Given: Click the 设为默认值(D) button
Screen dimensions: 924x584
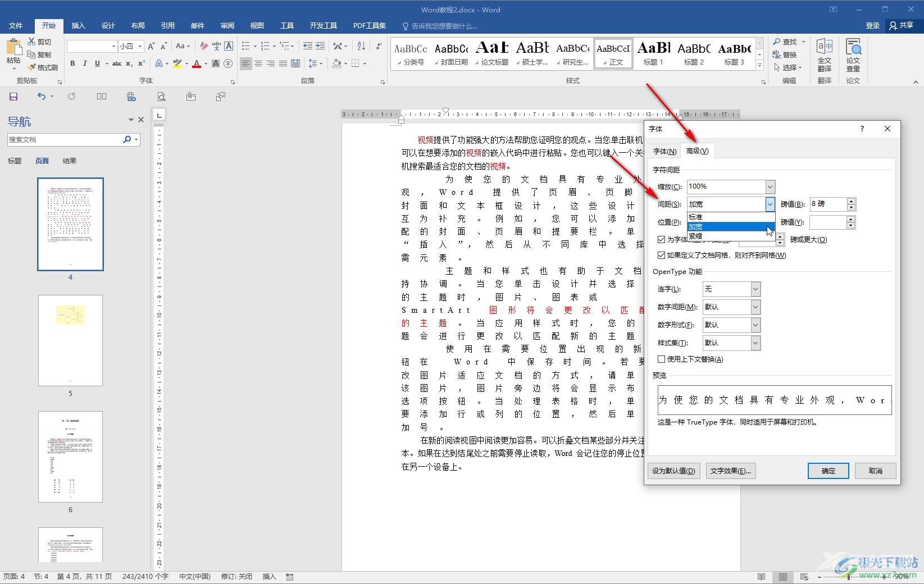Looking at the screenshot, I should [673, 471].
